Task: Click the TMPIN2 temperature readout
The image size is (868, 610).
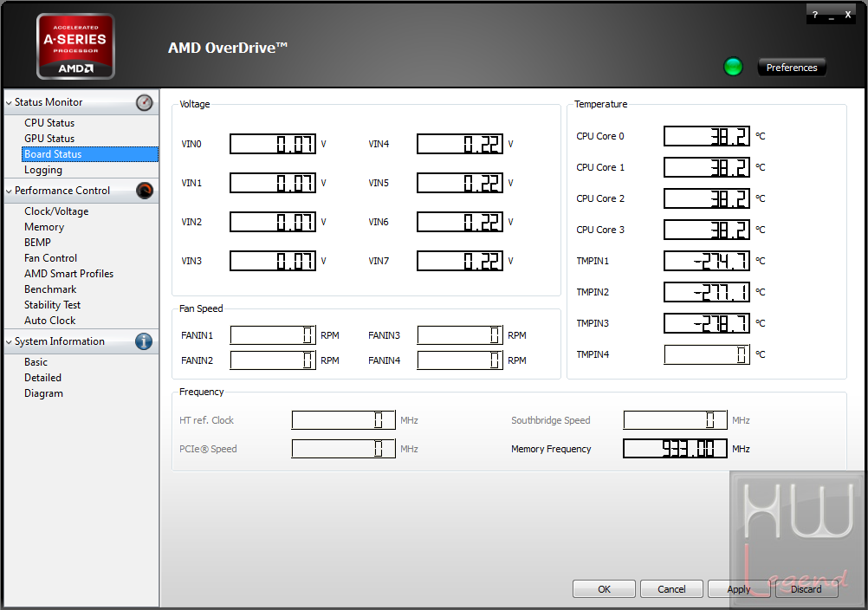Action: tap(707, 292)
